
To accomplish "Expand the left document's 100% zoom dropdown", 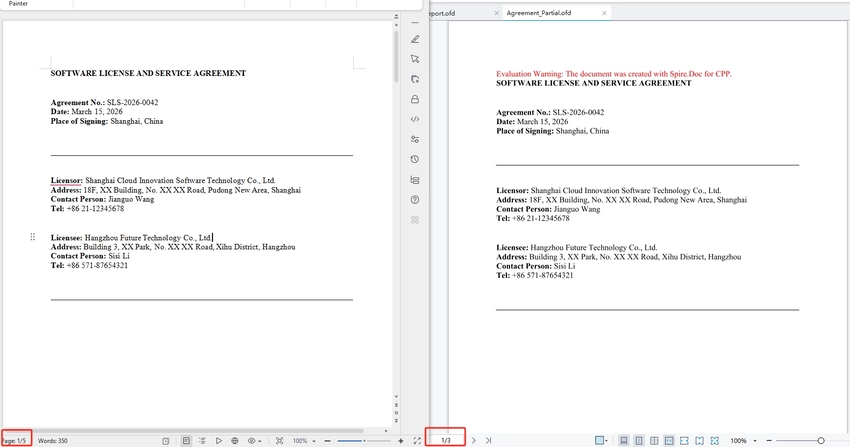I will coord(304,440).
